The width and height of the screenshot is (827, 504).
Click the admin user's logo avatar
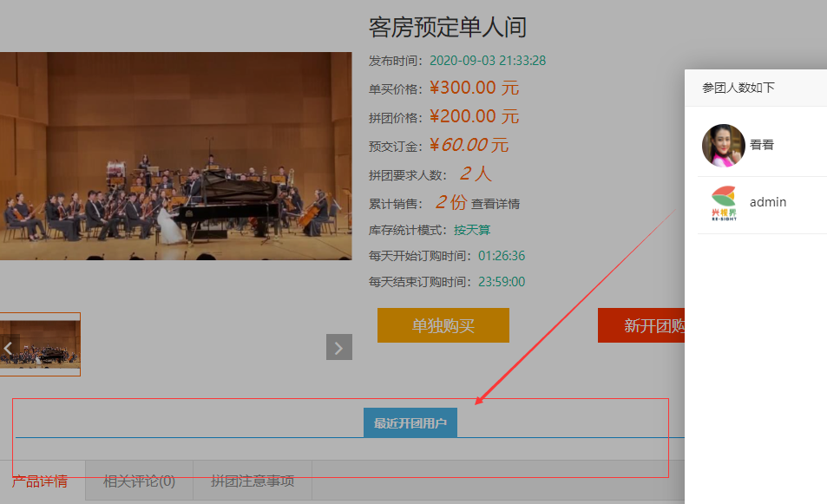tap(723, 204)
